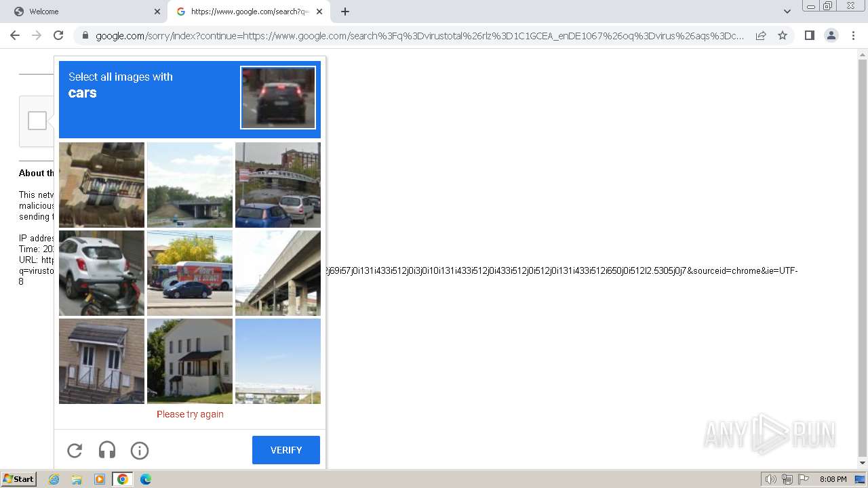This screenshot has width=868, height=488.
Task: Click the 'Please try again' message
Action: point(190,414)
